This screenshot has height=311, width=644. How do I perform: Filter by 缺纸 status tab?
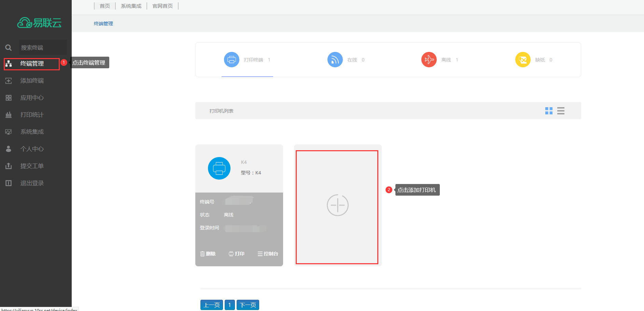[x=540, y=60]
